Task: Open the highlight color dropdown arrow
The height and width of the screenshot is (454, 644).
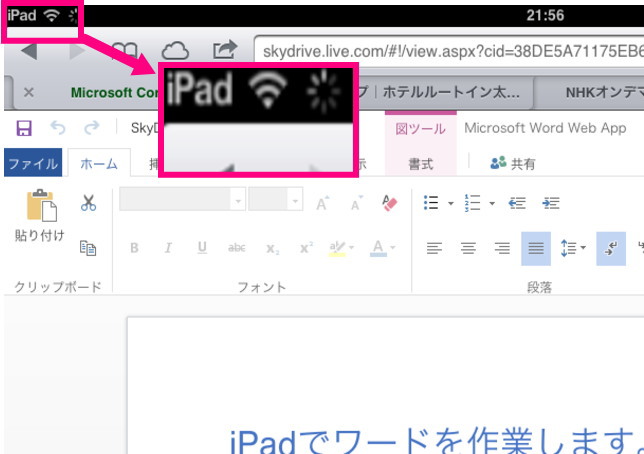Action: pos(351,247)
